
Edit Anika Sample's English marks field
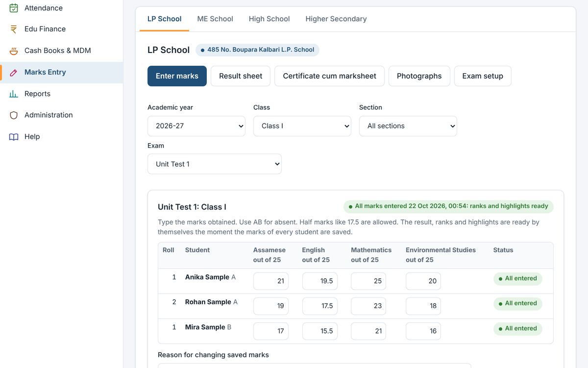(x=320, y=281)
